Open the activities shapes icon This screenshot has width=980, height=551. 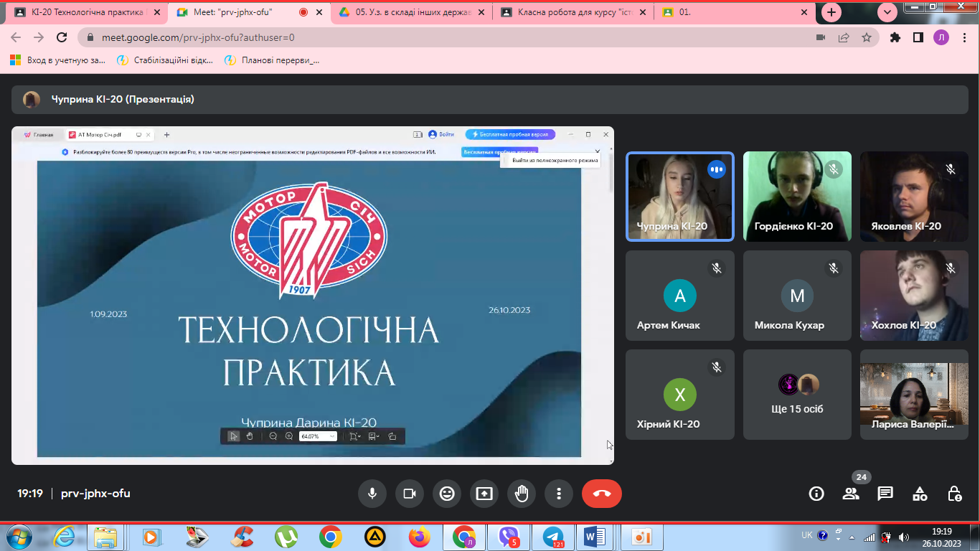[920, 494]
